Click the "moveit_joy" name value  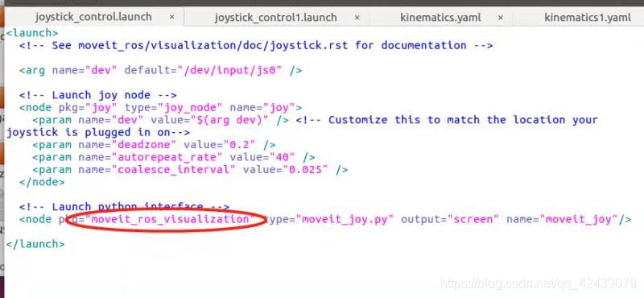[578, 219]
